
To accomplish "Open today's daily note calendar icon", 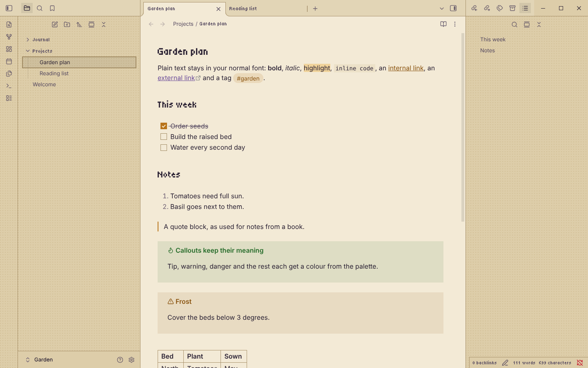I will 9,61.
